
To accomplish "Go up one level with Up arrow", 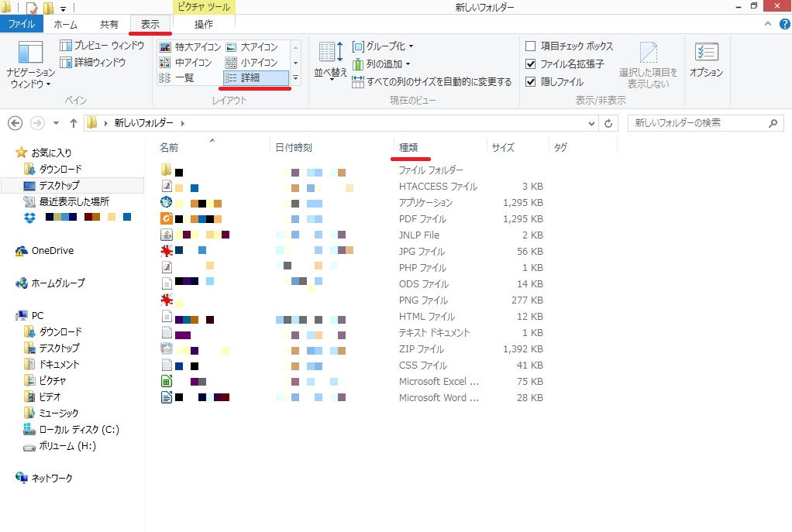I will [74, 123].
